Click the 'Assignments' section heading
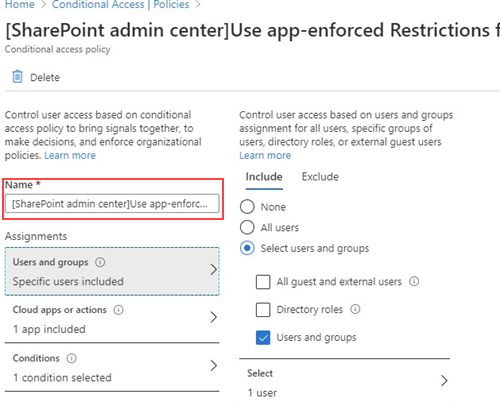500x402 pixels. [x=36, y=236]
